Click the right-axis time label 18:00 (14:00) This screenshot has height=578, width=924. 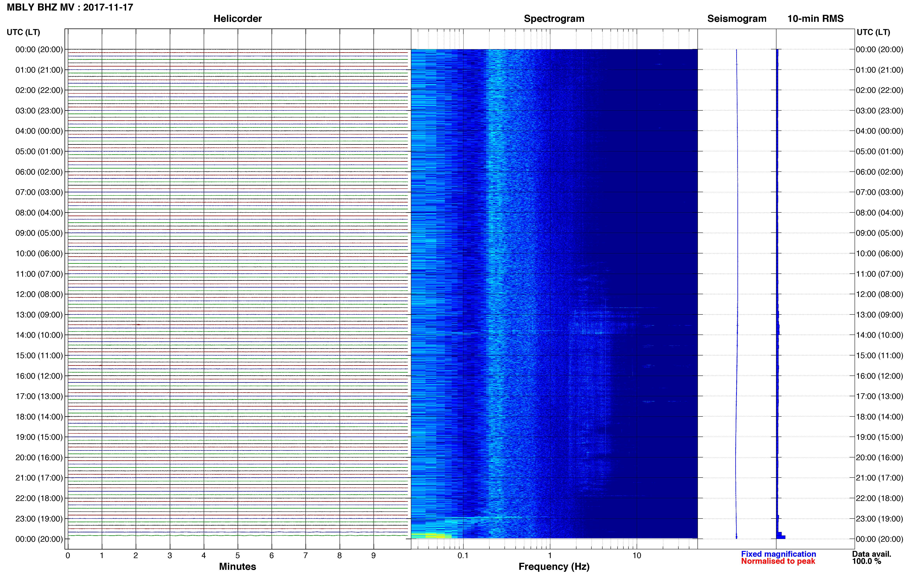point(879,417)
